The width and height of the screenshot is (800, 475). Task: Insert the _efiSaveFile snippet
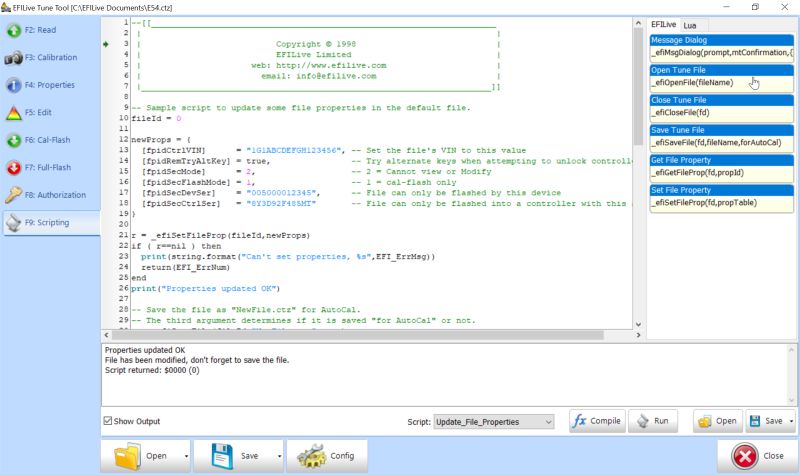point(721,143)
